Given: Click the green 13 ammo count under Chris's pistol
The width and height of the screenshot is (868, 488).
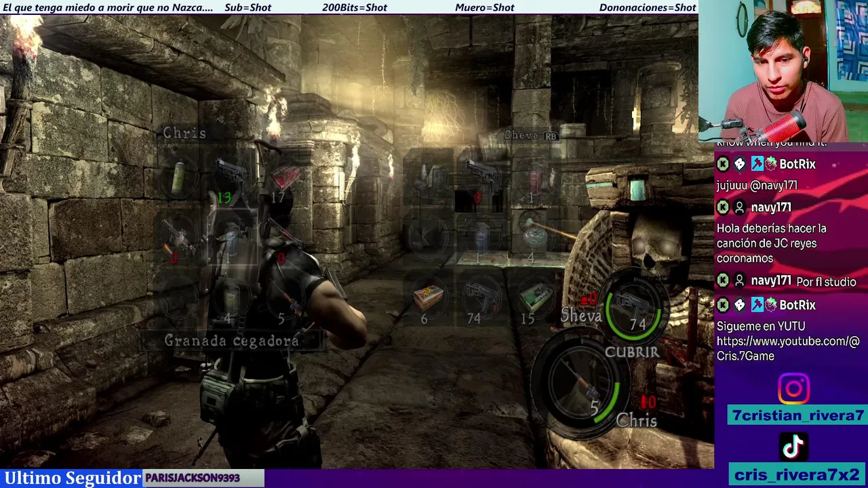Looking at the screenshot, I should (224, 197).
